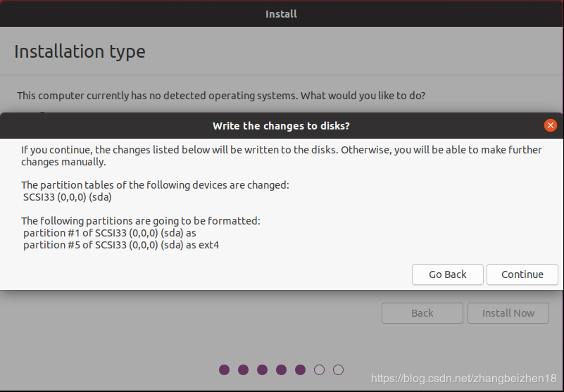Click the last hollow progress dot

click(x=338, y=369)
